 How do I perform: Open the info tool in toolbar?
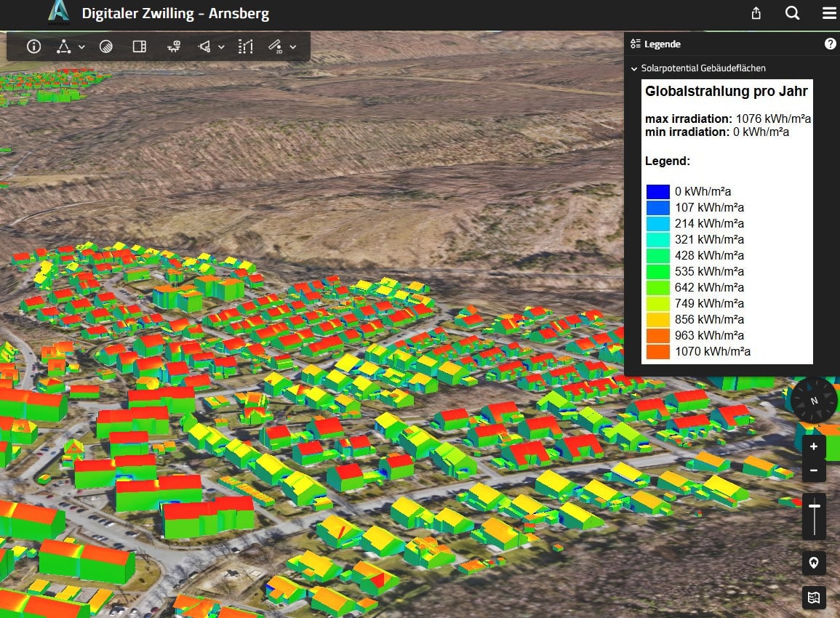33,47
